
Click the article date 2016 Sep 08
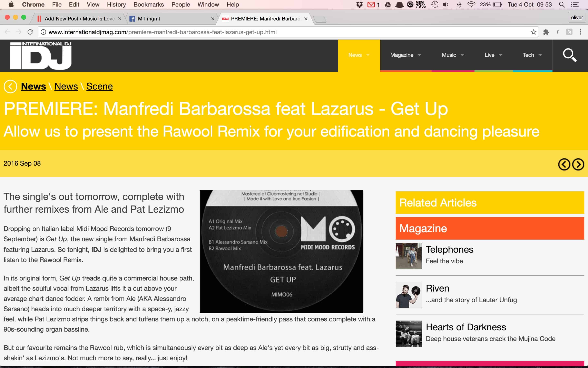pos(22,163)
